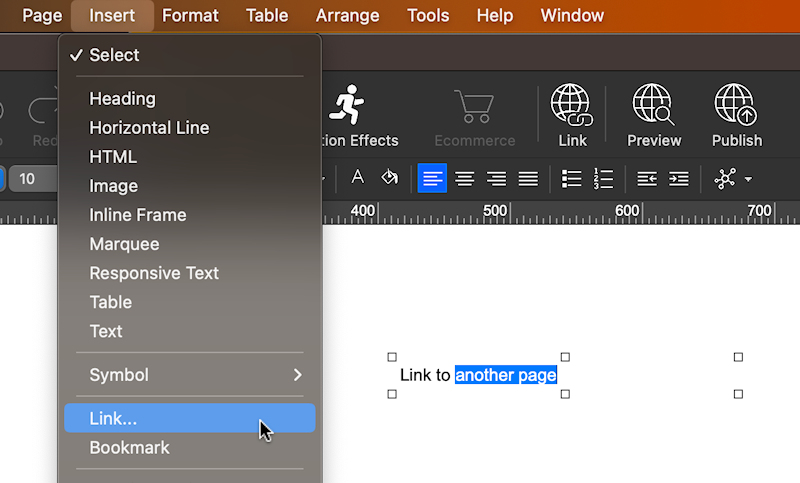Open the Ecommerce cart tool
800x483 pixels.
pyautogui.click(x=474, y=105)
